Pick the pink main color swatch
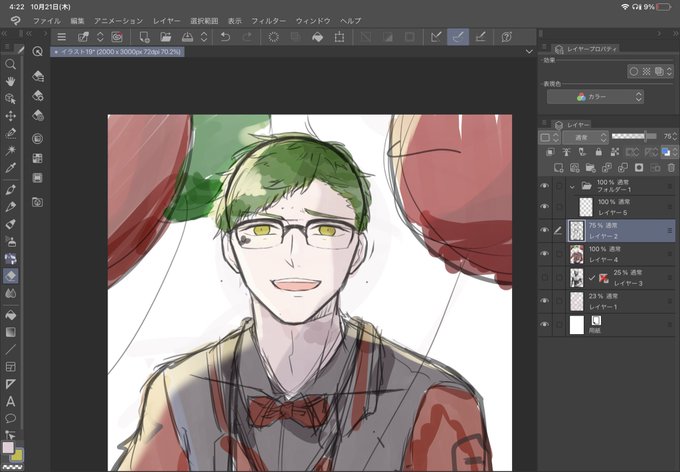 tap(8, 447)
